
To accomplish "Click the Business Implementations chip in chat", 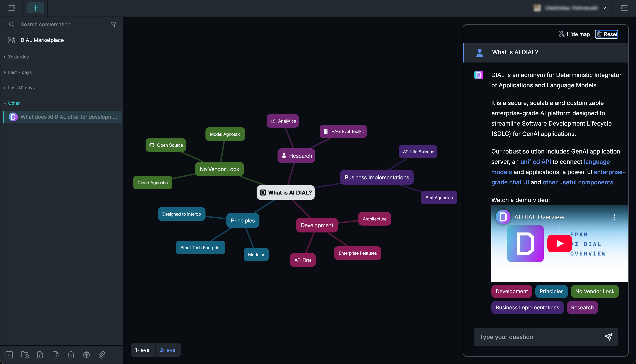I will click(527, 308).
